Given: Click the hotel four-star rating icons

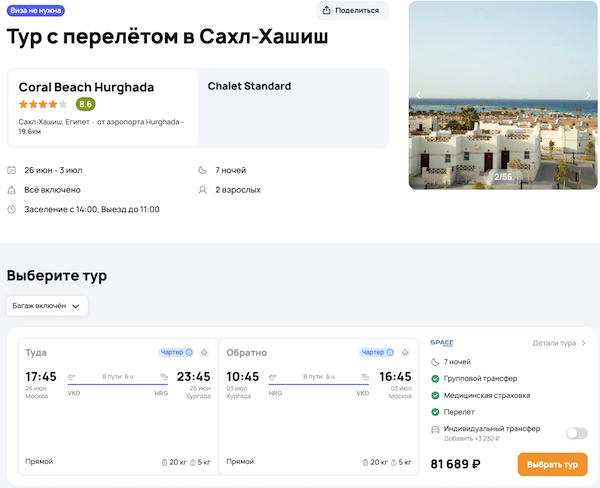Looking at the screenshot, I should click(x=43, y=104).
